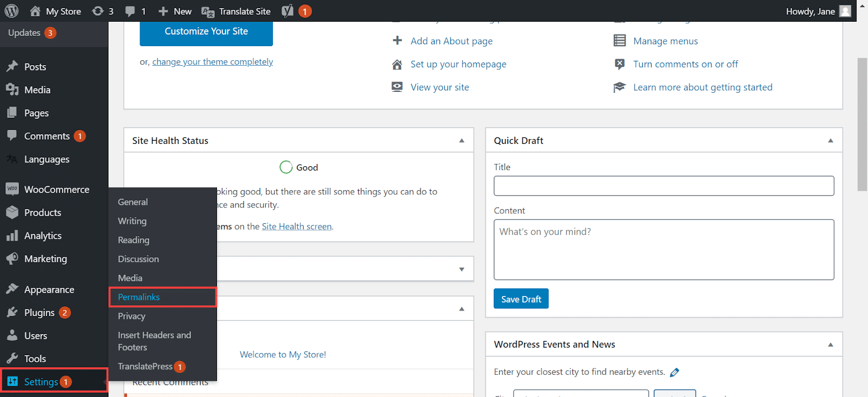The height and width of the screenshot is (397, 868).
Task: Open comments bubble icon in admin bar
Action: [130, 11]
